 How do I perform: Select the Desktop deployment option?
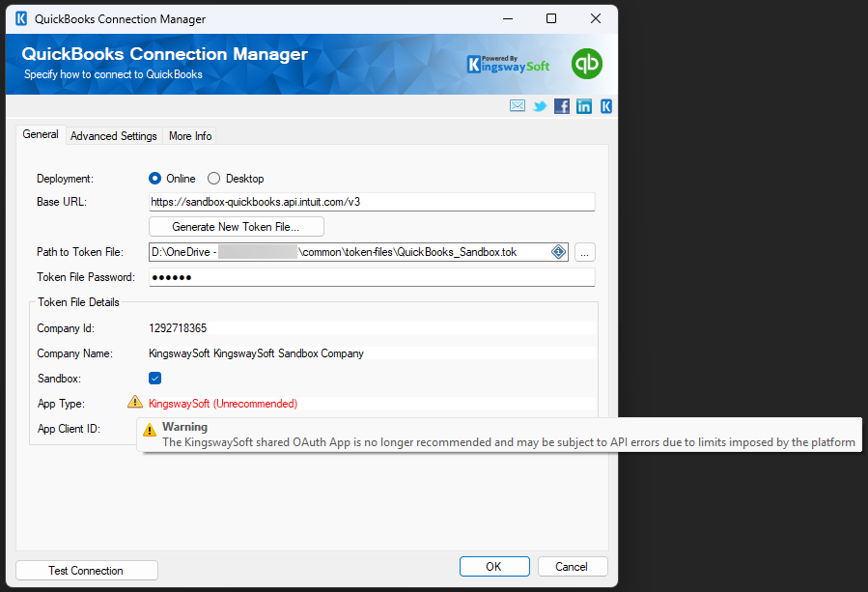[214, 178]
